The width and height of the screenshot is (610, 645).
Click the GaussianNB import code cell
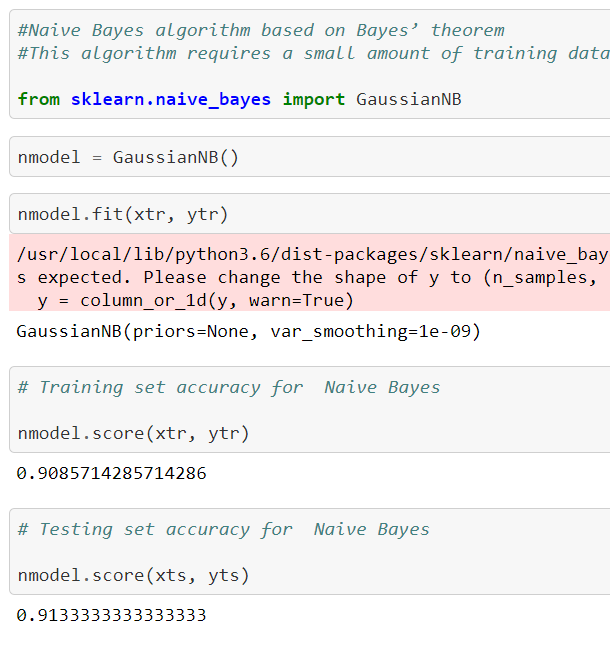pos(310,64)
